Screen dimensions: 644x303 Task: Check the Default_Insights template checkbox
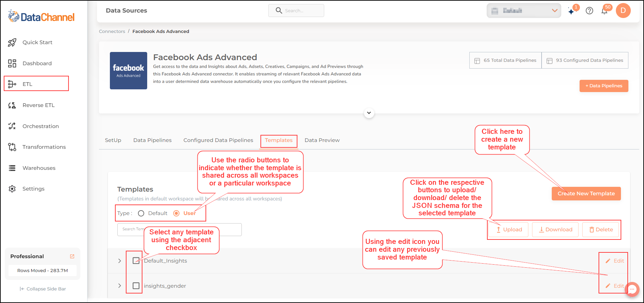(136, 261)
